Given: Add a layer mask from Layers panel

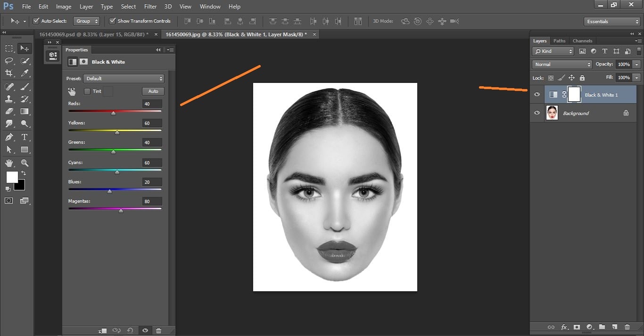Looking at the screenshot, I should [x=576, y=327].
